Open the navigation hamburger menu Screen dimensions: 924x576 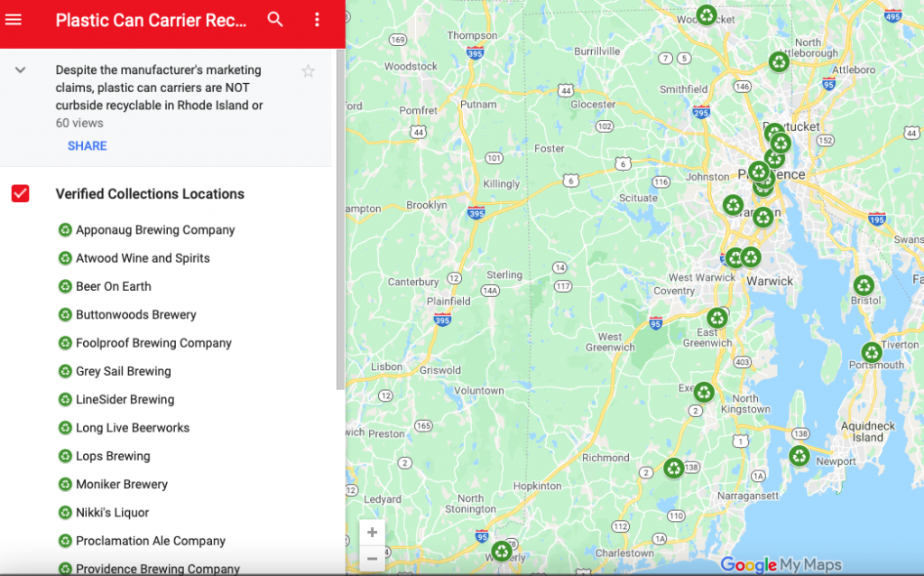[x=14, y=19]
